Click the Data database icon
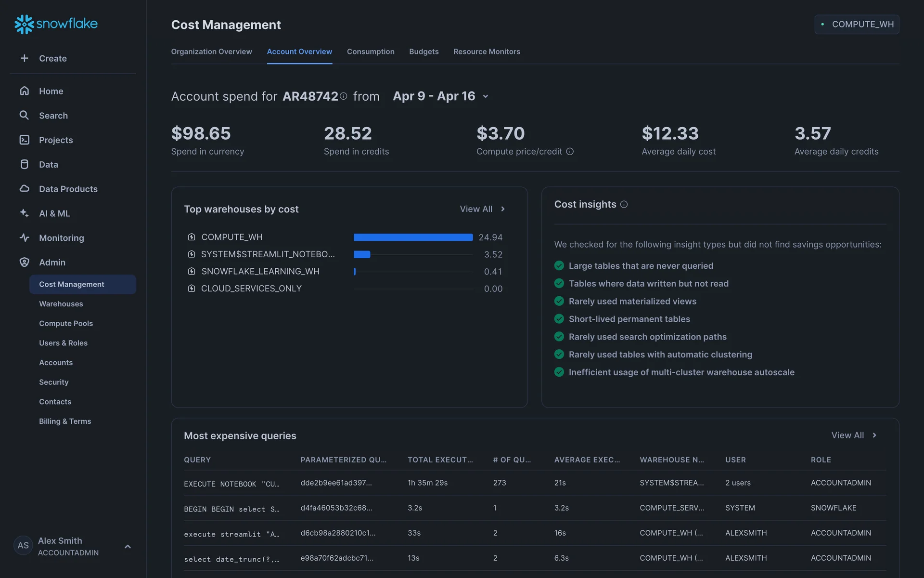 click(25, 164)
